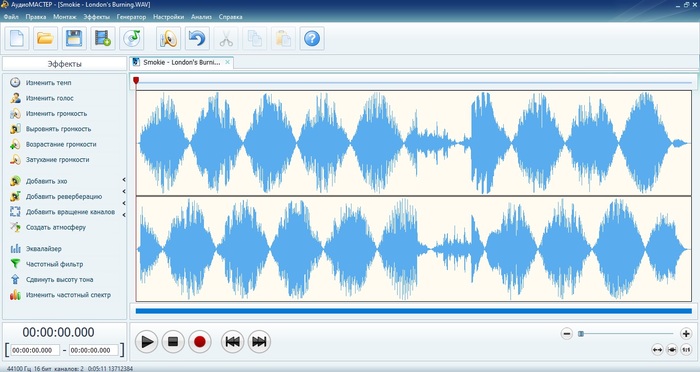Open the Правка menu
The width and height of the screenshot is (700, 372).
click(36, 17)
